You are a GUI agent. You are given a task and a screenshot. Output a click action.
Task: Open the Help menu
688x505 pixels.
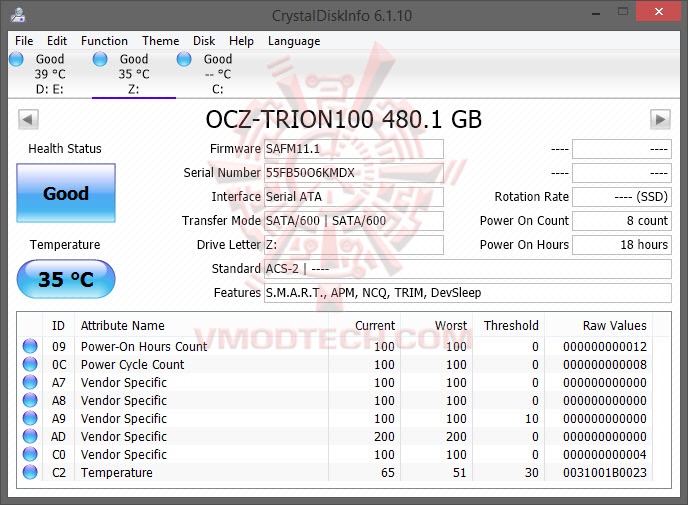point(241,41)
